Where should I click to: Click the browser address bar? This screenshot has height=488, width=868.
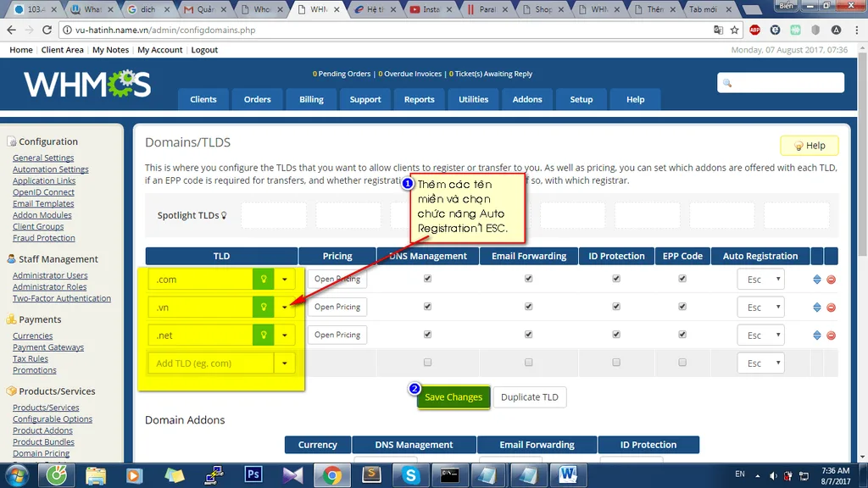coord(387,30)
